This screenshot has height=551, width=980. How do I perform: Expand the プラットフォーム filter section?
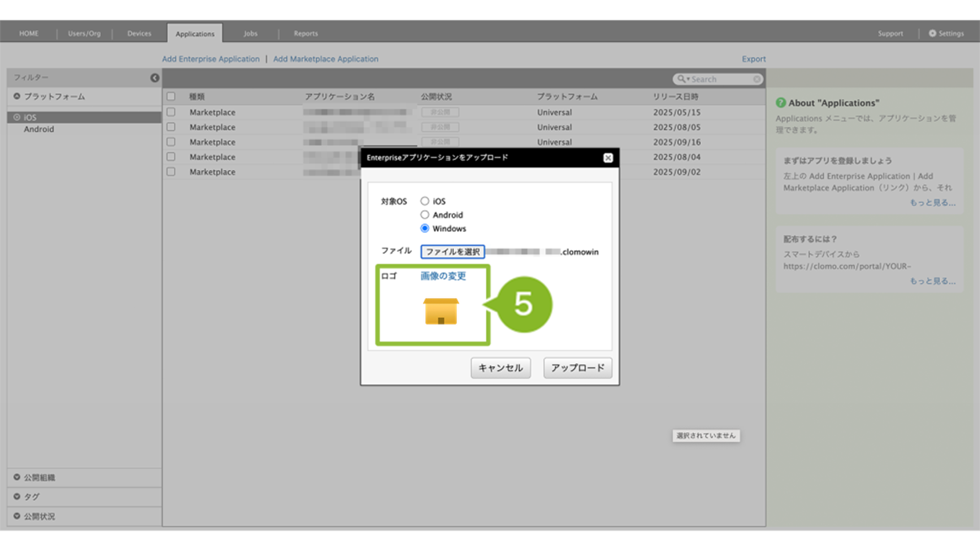coord(17,96)
